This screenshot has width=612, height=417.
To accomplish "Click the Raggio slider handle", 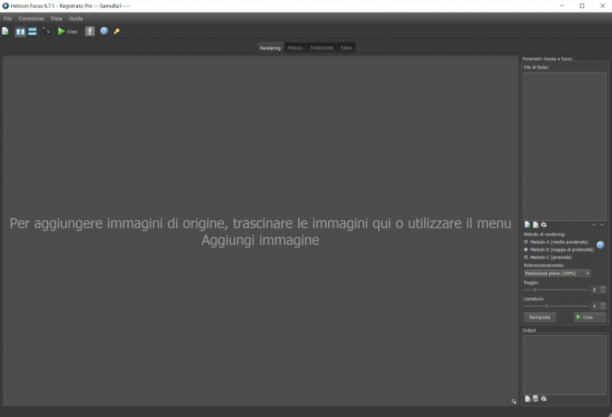I will tap(535, 290).
